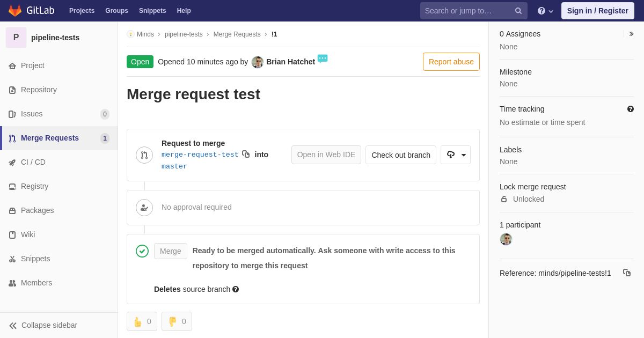Open Issues section in sidebar
The height and width of the screenshot is (338, 644).
point(59,114)
